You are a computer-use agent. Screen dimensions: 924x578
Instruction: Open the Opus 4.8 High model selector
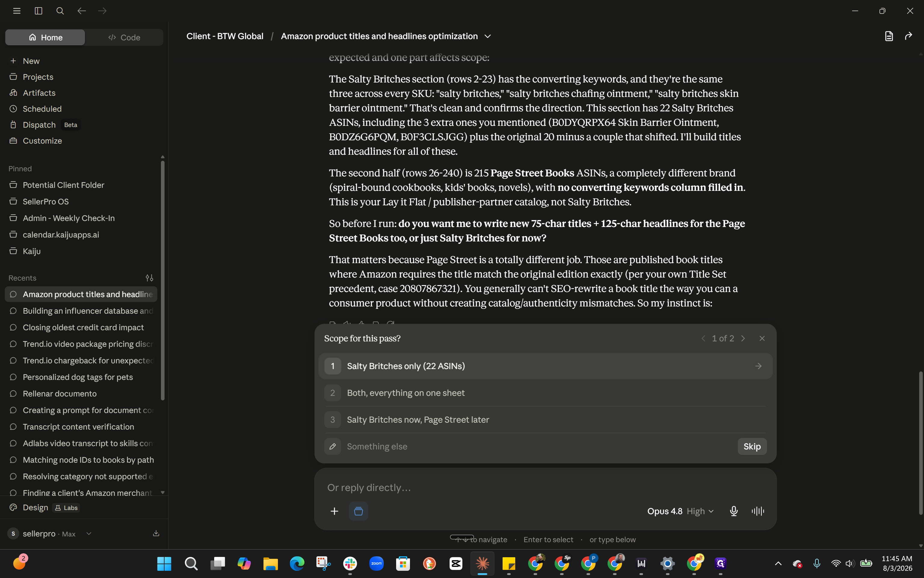[x=680, y=511]
